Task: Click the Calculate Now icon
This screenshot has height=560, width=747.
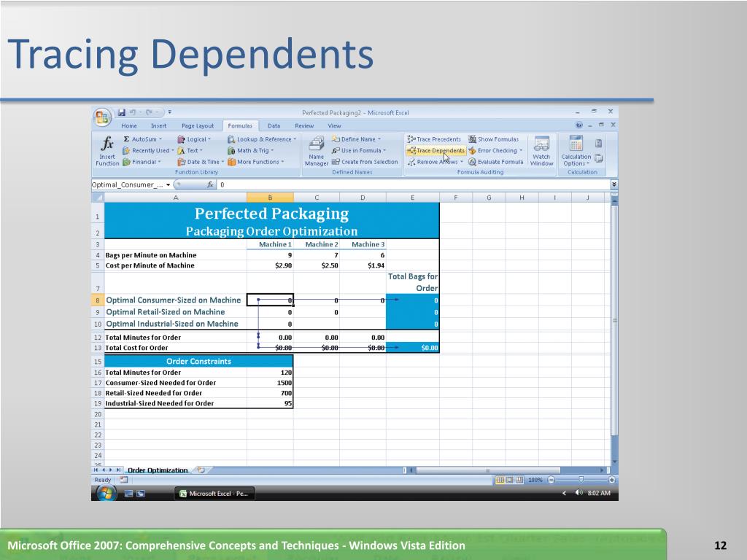Action: [599, 144]
